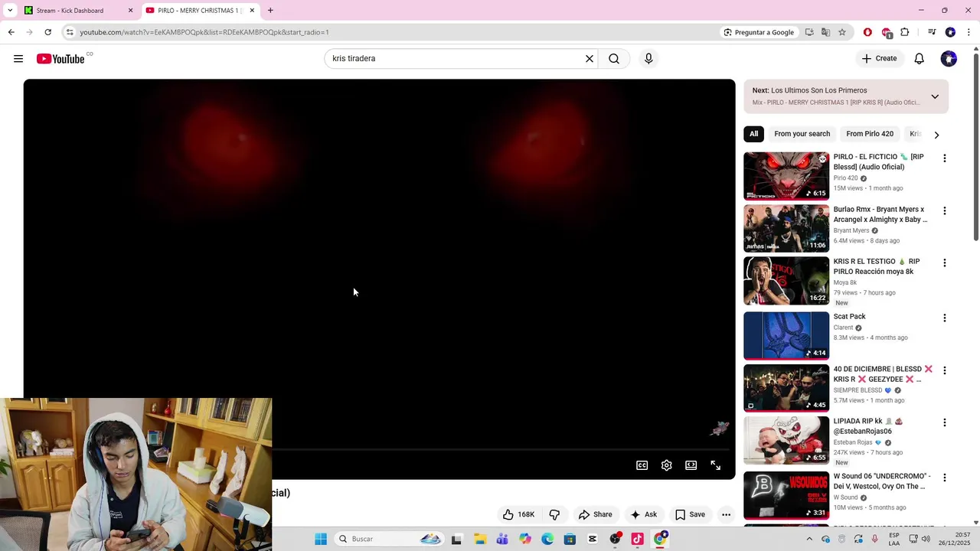This screenshot has width=980, height=551.
Task: Expand the Next playlist mix panel
Action: coord(935,96)
